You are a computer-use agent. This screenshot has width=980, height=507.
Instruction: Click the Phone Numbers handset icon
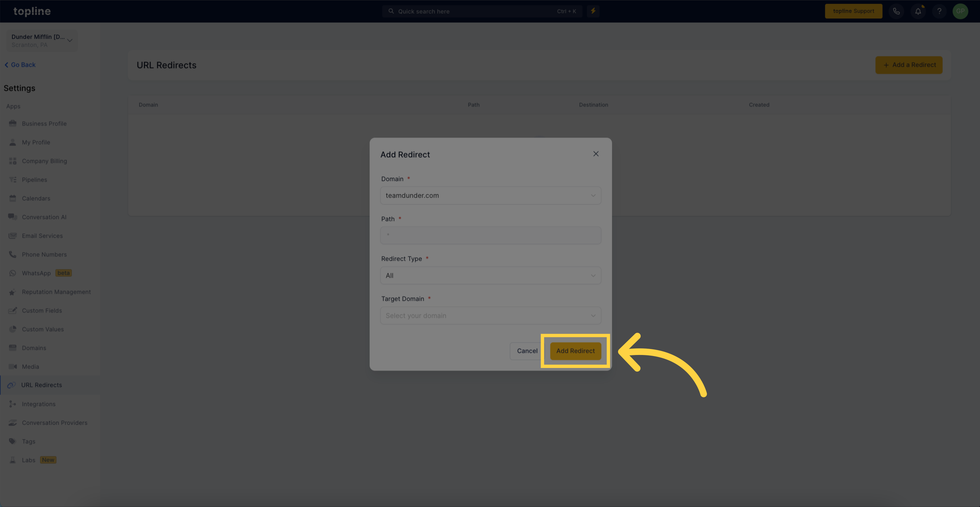pos(13,254)
